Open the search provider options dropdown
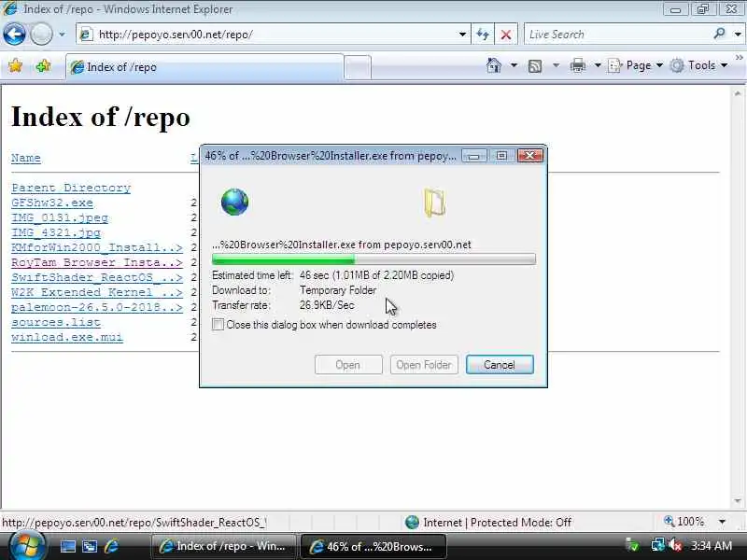 [x=738, y=35]
